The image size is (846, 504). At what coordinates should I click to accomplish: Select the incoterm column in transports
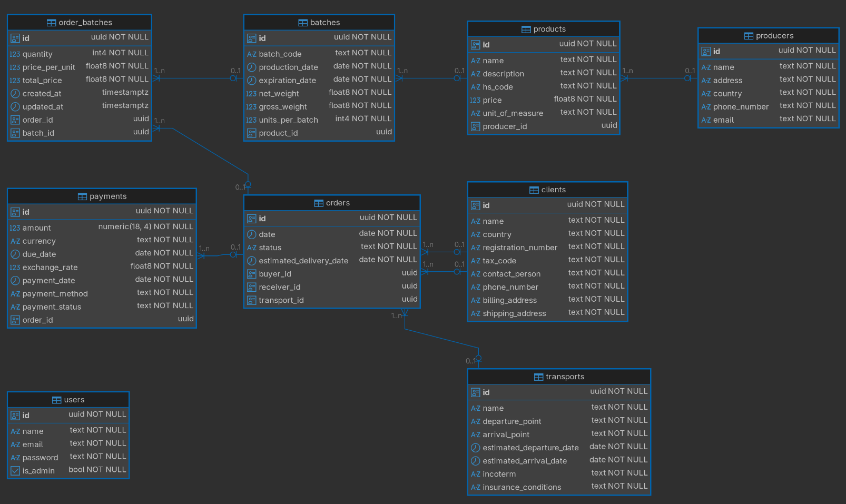tap(499, 475)
